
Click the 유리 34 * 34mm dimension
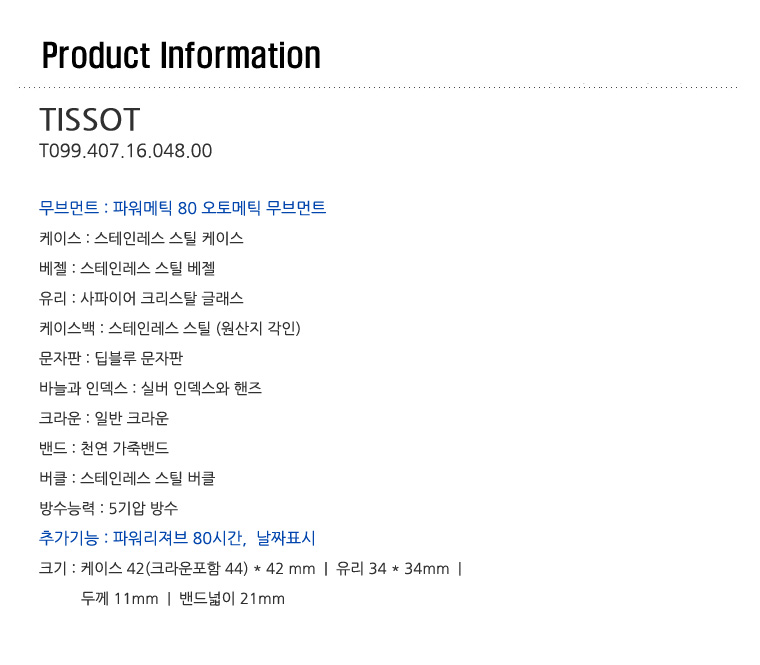click(x=393, y=568)
